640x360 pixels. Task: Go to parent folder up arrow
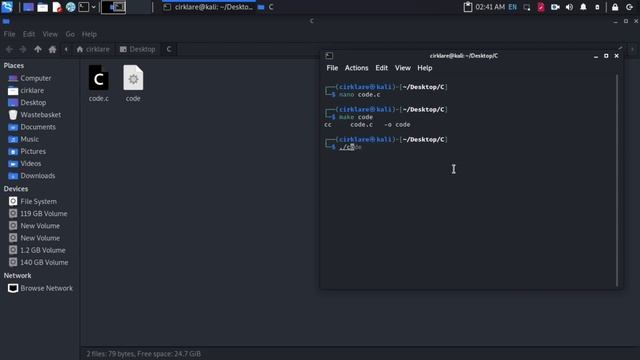coord(38,49)
